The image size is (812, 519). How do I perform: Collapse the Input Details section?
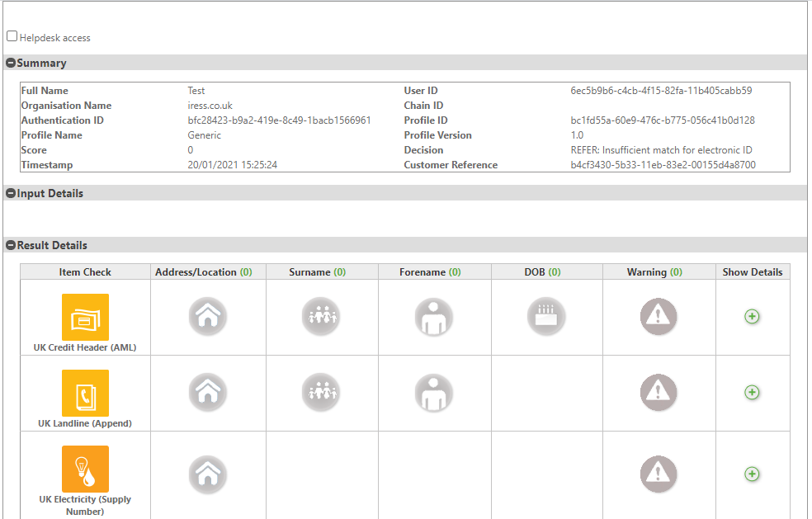(x=9, y=193)
